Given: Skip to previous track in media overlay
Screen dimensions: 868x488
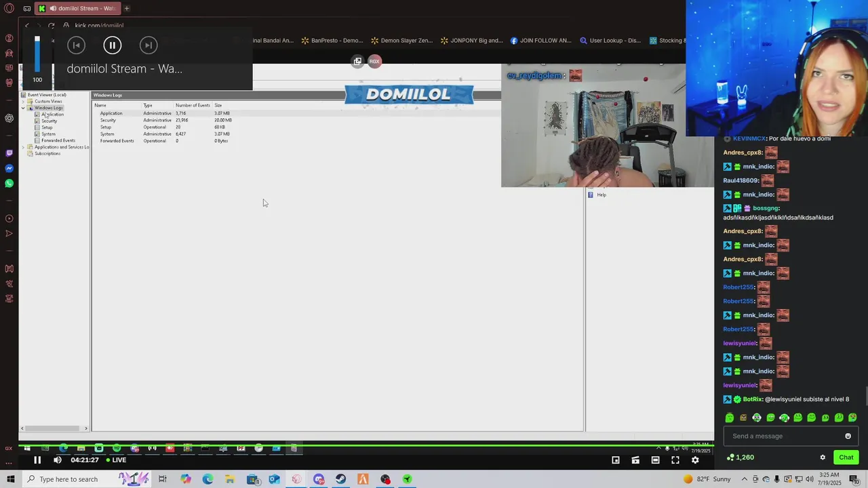Looking at the screenshot, I should [x=76, y=45].
